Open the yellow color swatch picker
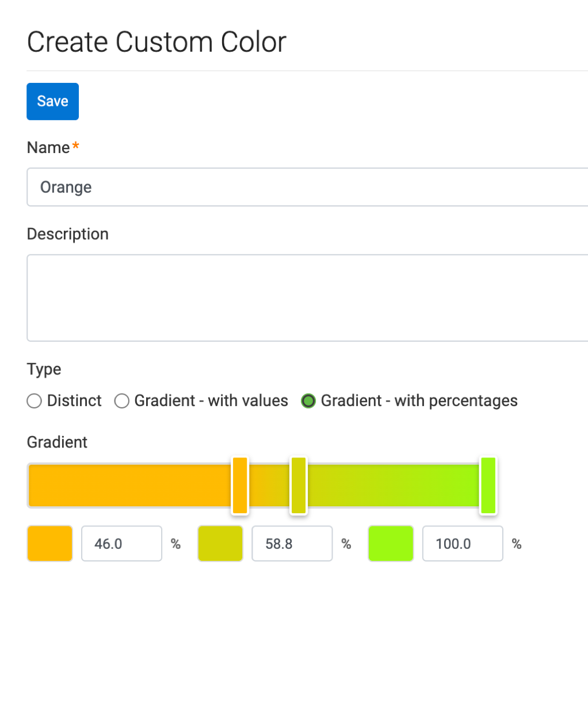The height and width of the screenshot is (703, 588). click(x=220, y=543)
